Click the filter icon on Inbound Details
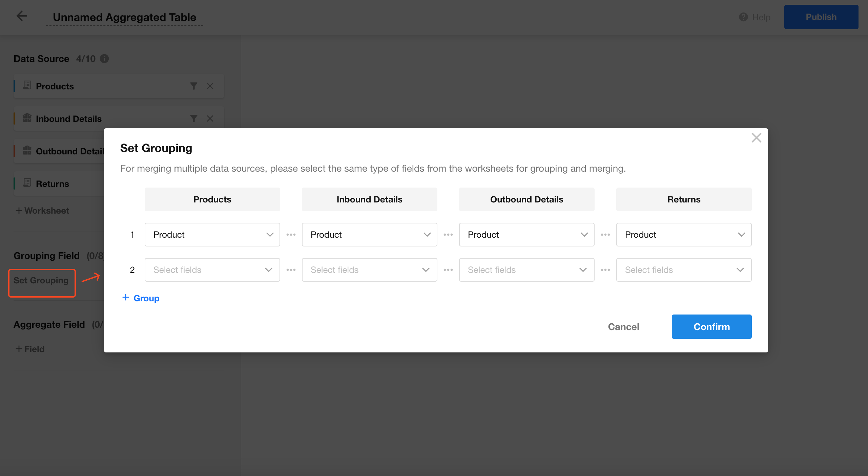 coord(193,118)
